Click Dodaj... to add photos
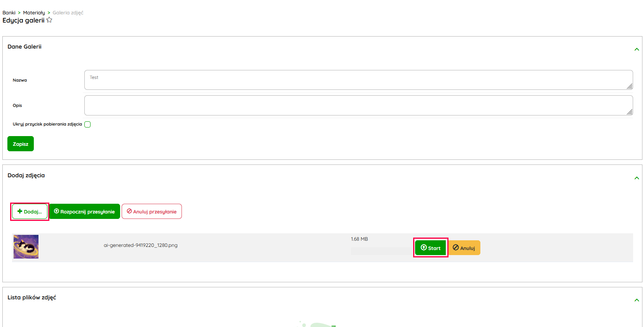This screenshot has height=327, width=644. click(x=30, y=212)
